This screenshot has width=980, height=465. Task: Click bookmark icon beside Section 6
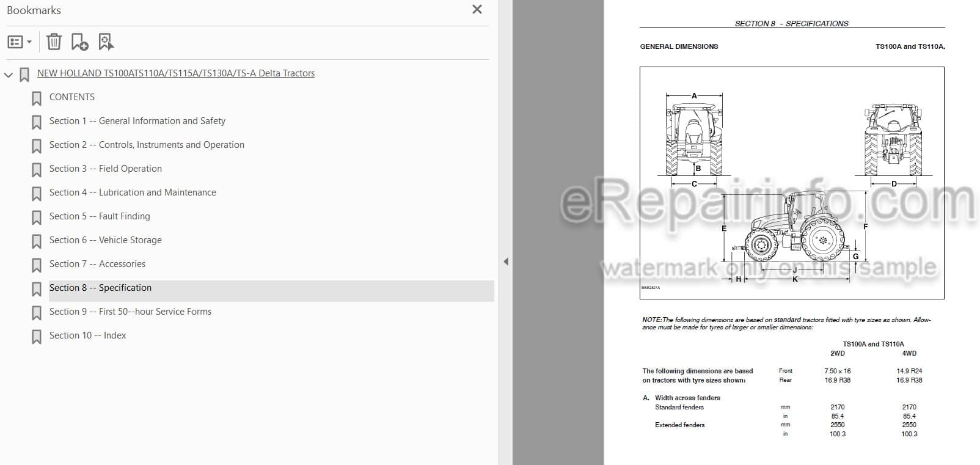pos(37,241)
